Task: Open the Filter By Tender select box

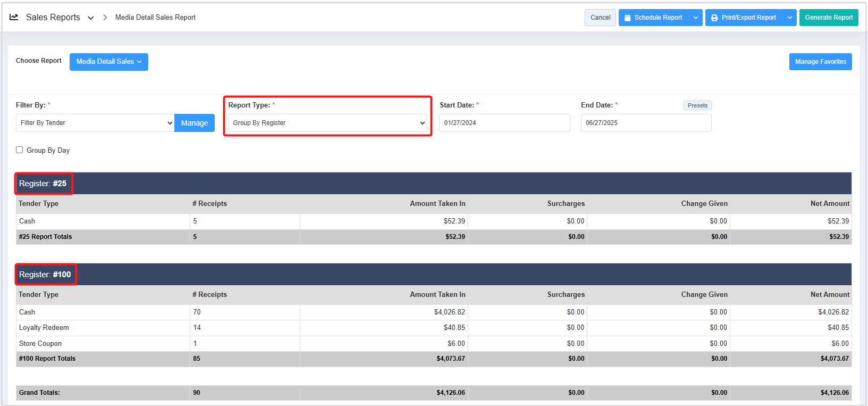Action: (95, 123)
